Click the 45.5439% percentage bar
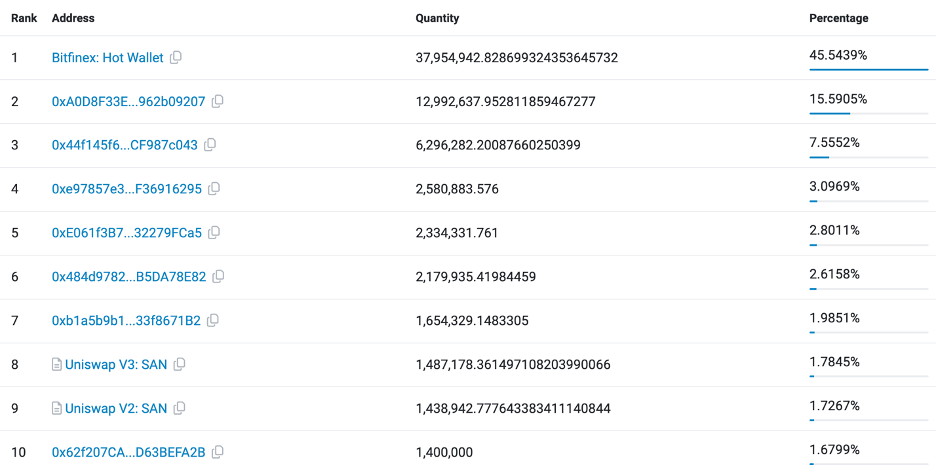The width and height of the screenshot is (936, 474). 868,70
